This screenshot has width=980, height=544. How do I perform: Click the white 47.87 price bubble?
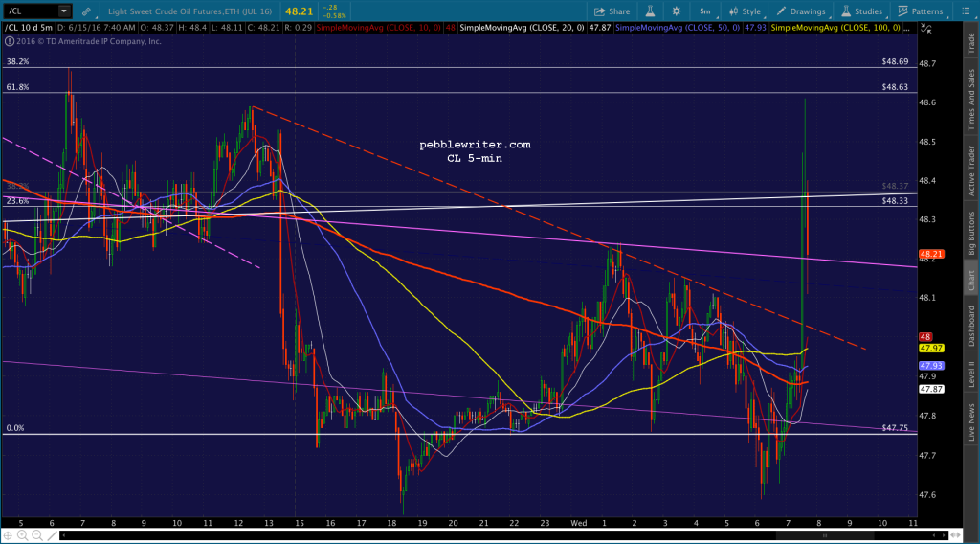931,389
